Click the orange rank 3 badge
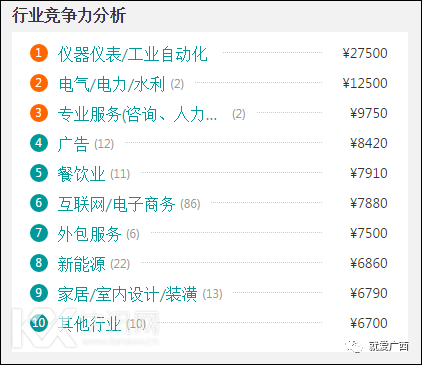The width and height of the screenshot is (422, 365). click(39, 113)
